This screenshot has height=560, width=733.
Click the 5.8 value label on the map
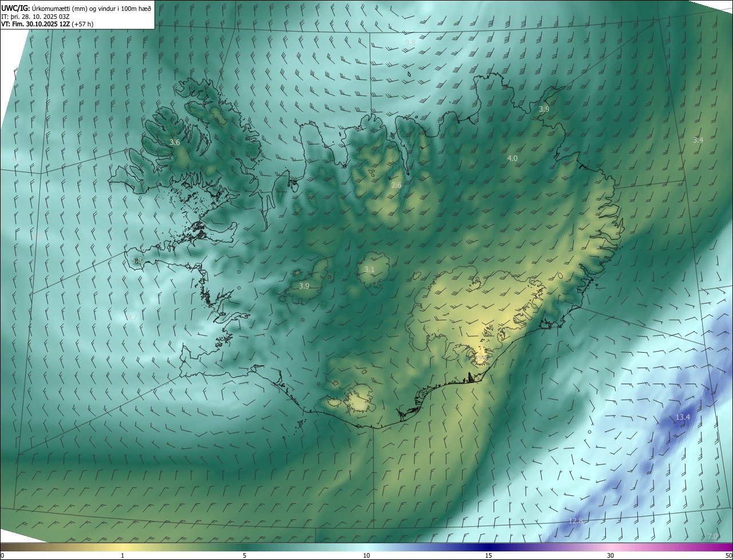tap(136, 261)
